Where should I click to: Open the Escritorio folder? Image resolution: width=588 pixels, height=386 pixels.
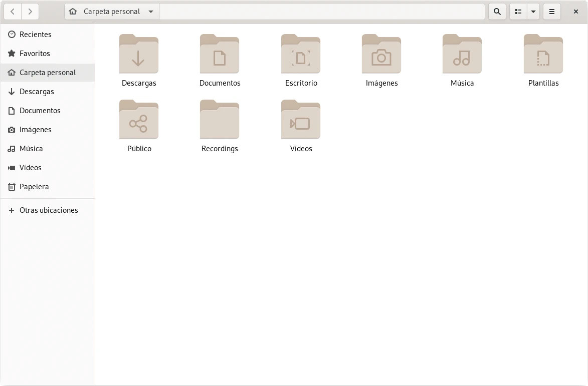pos(301,55)
